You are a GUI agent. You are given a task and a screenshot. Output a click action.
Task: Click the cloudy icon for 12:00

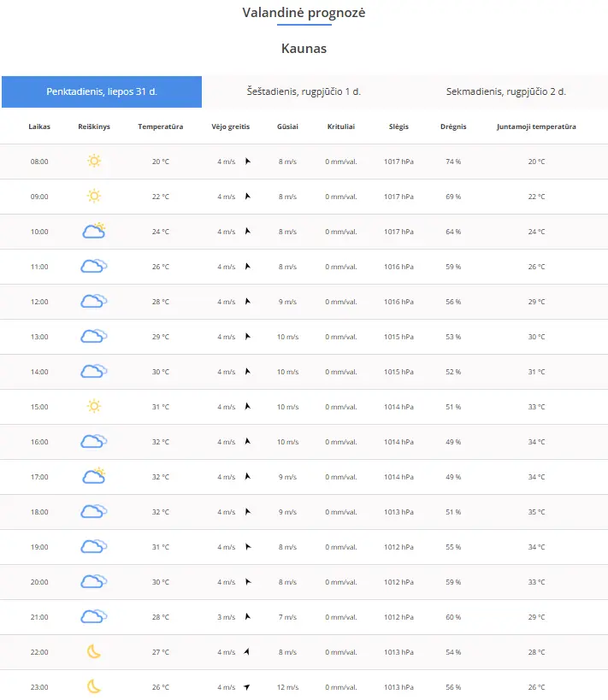point(94,301)
